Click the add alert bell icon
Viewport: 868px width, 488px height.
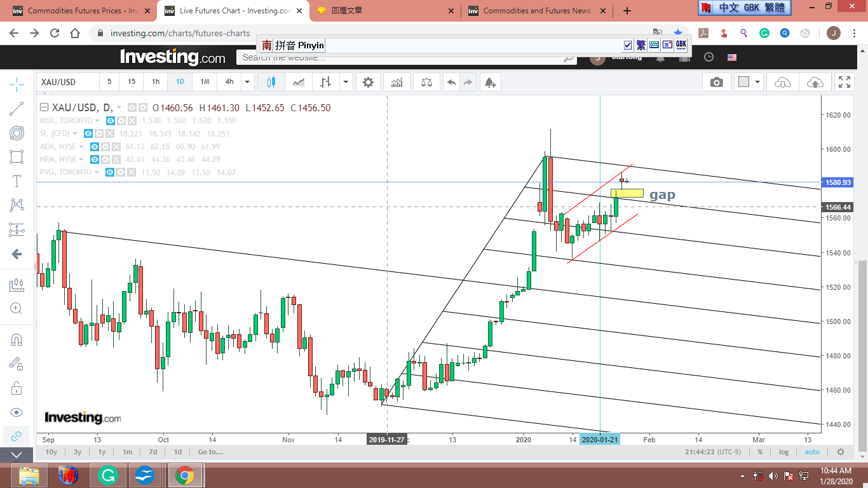tap(489, 82)
